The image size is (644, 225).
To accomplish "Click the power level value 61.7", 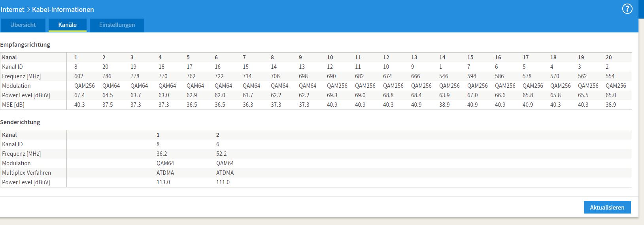I will coord(248,95).
